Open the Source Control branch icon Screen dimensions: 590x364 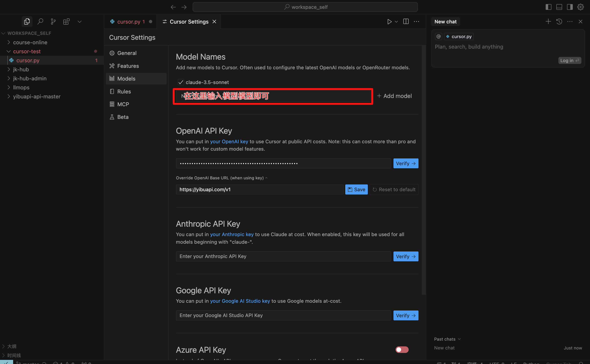(53, 22)
